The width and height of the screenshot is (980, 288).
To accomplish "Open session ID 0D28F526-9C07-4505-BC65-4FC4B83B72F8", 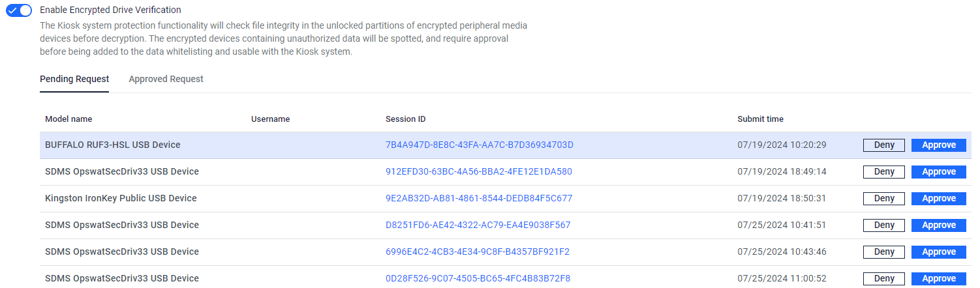I will 478,278.
